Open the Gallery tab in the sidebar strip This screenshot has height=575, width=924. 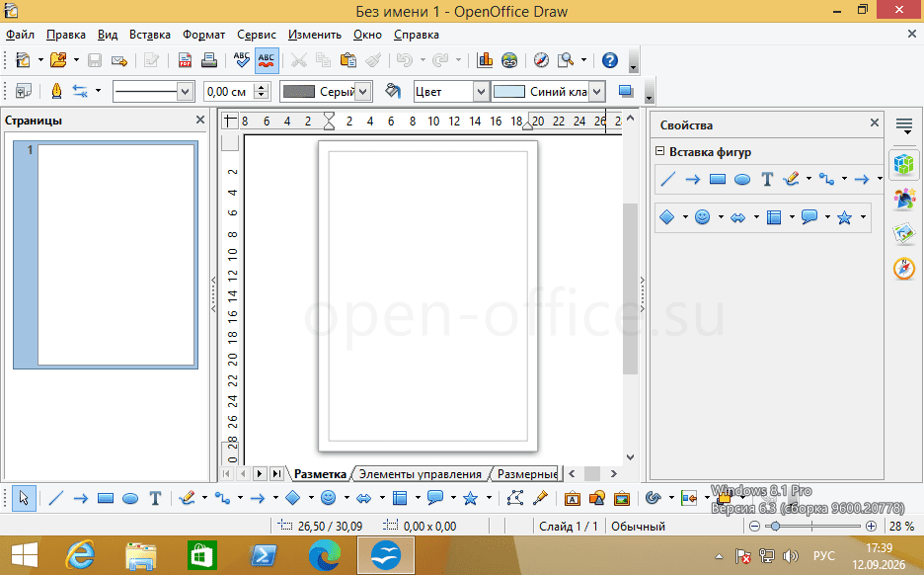coord(904,234)
